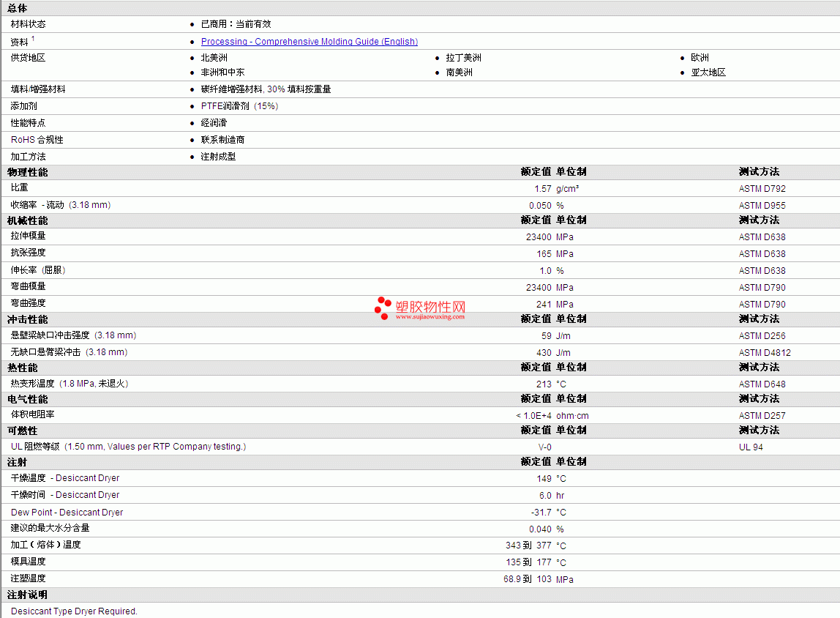This screenshot has width=840, height=618.
Task: Click the 可燃性 section header
Action: pos(23,431)
